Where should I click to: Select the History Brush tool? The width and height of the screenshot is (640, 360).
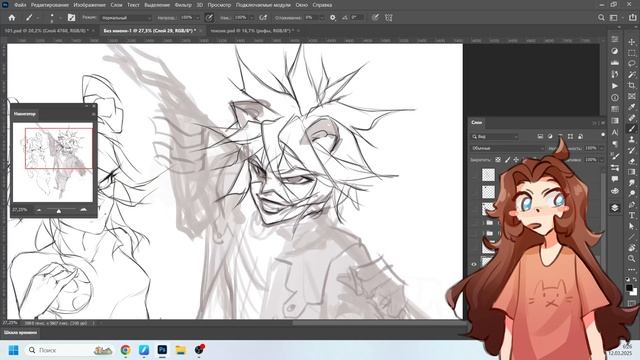[631, 150]
